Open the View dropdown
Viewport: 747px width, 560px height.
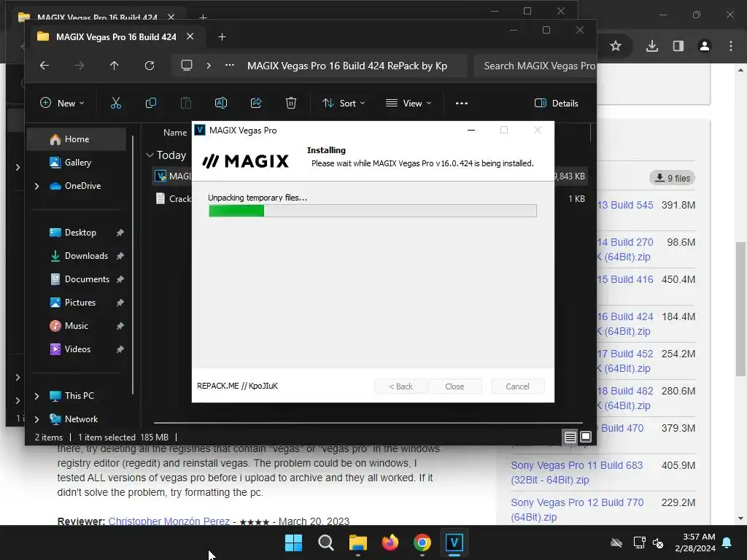click(409, 103)
